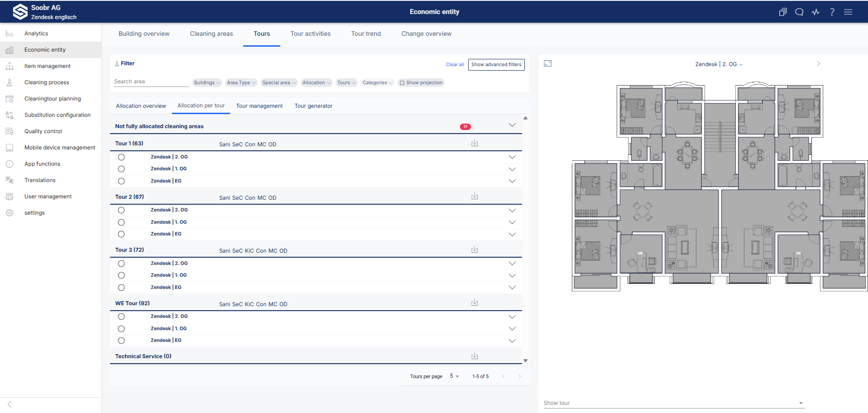Screen dimensions: 868x413
Task: Go to next floor plan arrow
Action: pos(818,64)
